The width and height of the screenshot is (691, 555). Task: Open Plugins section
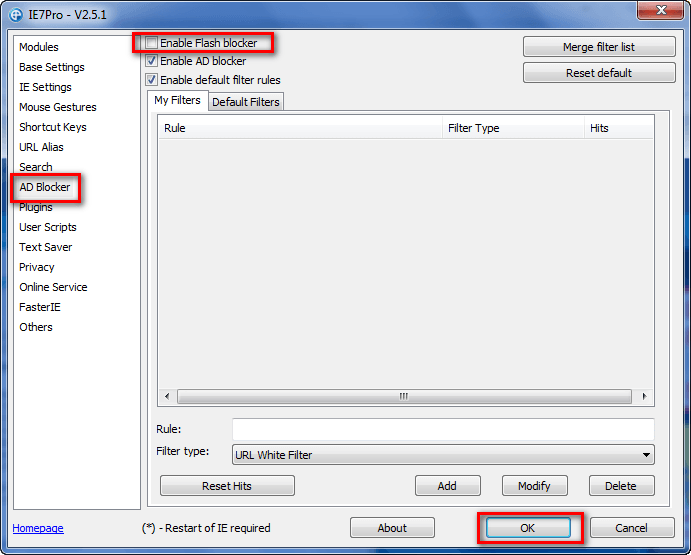pos(36,207)
